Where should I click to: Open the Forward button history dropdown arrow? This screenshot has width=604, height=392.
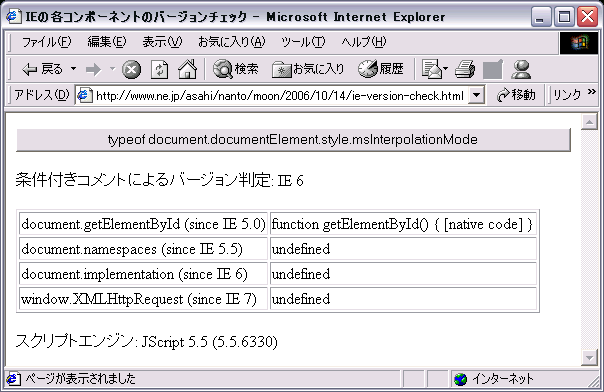point(112,69)
